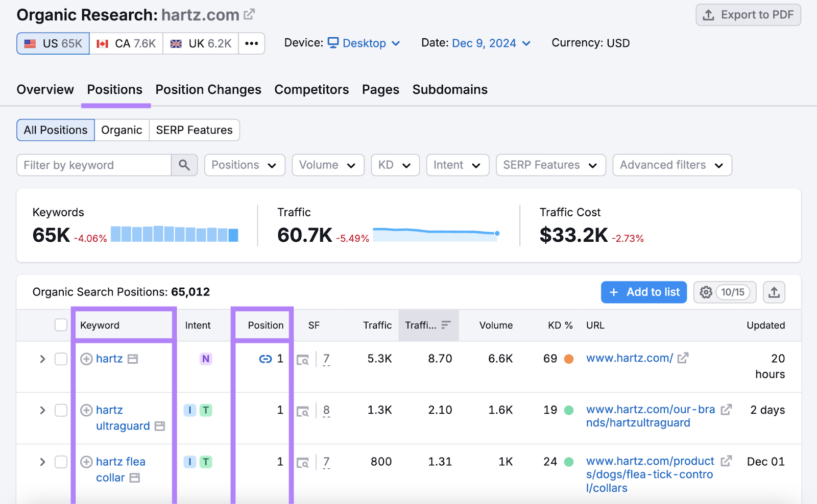This screenshot has width=817, height=504.
Task: Expand the hartz ultraguard row chevron
Action: [42, 410]
